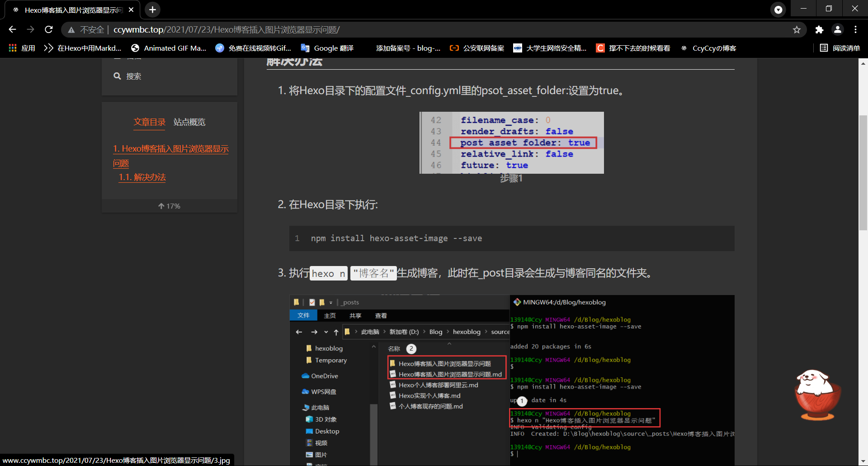Open the reading list (阅读清单)
Screen dimensions: 868x466
tap(840, 48)
